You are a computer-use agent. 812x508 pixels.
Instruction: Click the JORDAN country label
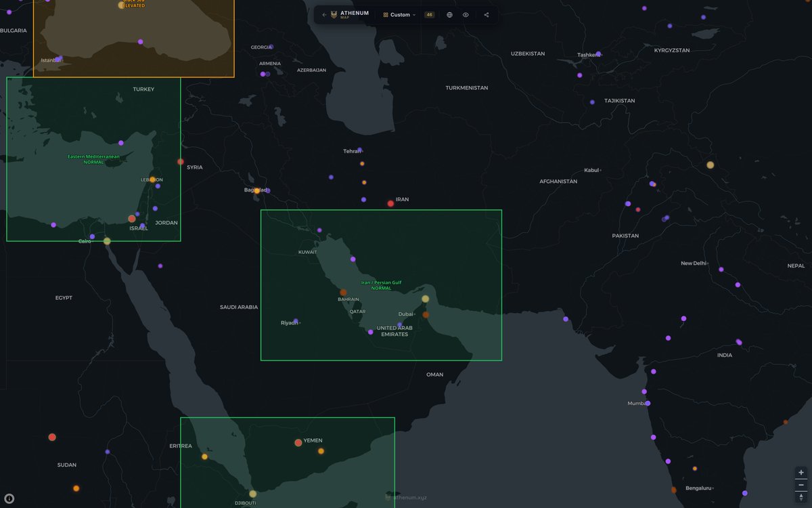[x=166, y=223]
